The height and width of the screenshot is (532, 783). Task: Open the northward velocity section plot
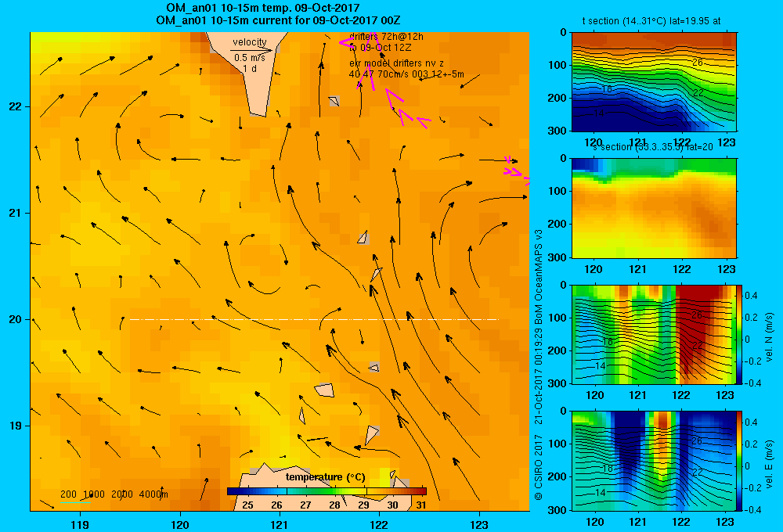point(654,334)
